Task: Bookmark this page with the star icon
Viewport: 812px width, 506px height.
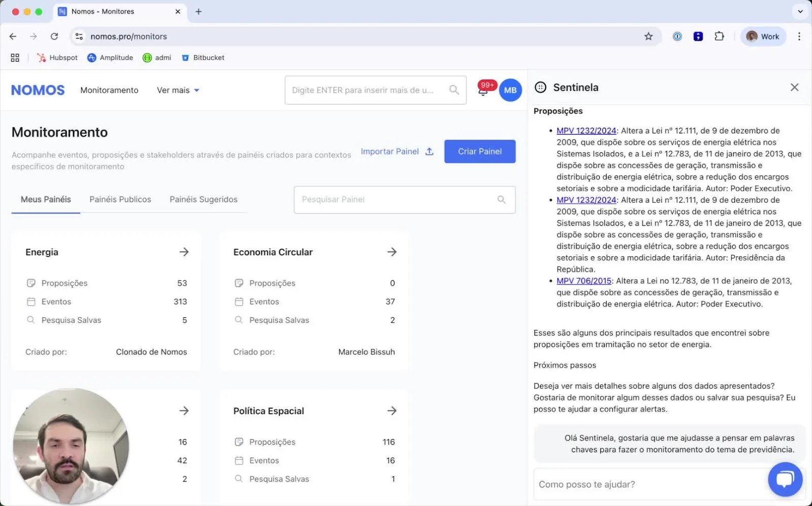Action: (649, 37)
